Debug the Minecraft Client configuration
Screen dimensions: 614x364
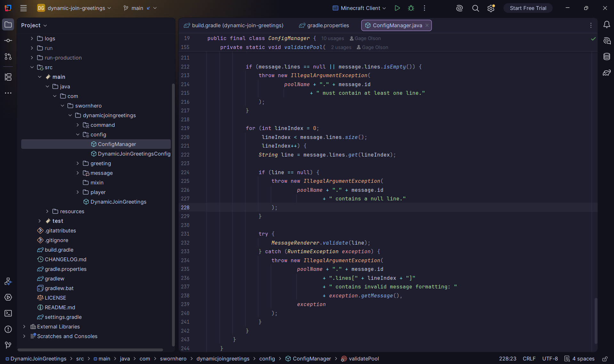tap(411, 8)
